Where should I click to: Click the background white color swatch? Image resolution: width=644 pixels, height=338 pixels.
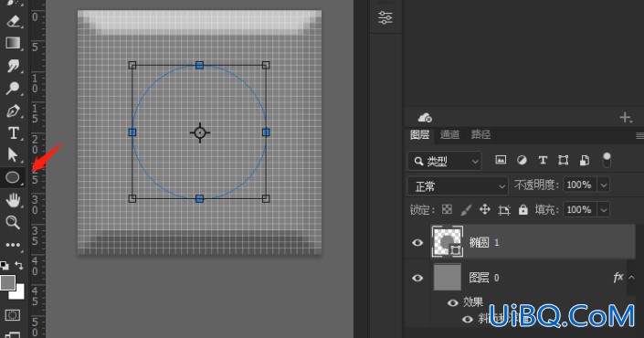point(18,293)
